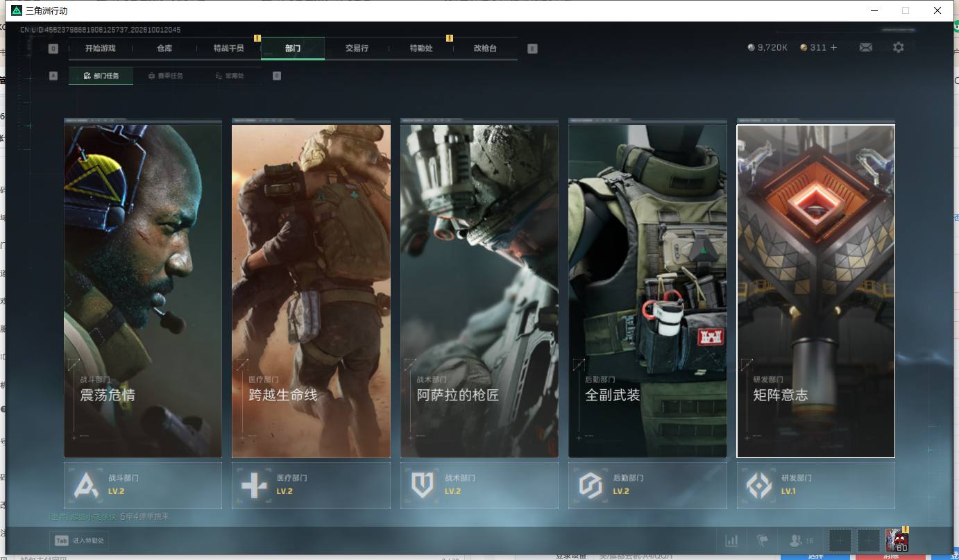The width and height of the screenshot is (959, 560).
Task: Select the 赛季任务 sub-tab
Action: (x=166, y=76)
